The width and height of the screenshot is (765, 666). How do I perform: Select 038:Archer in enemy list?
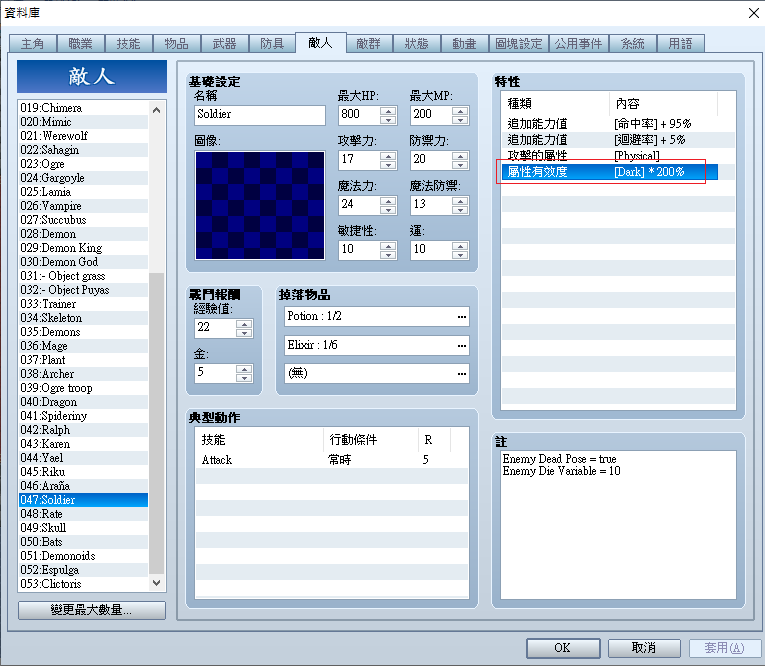coord(83,374)
